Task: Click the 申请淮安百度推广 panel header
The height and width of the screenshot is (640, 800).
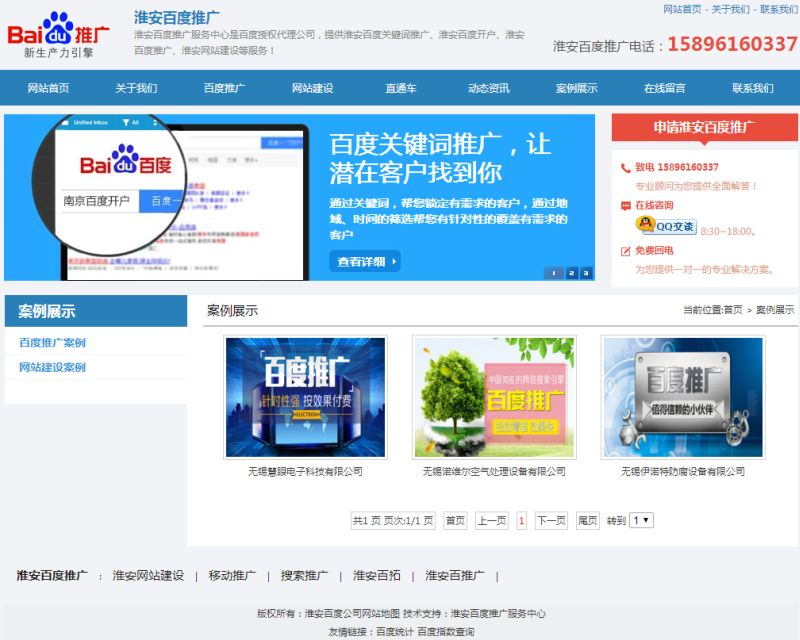Action: [705, 127]
